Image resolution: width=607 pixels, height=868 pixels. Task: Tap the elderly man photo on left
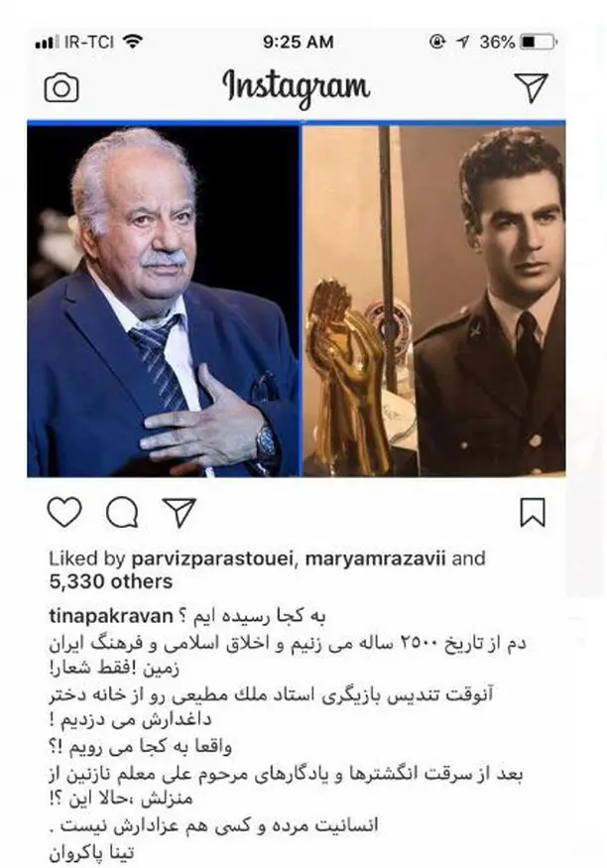164,302
